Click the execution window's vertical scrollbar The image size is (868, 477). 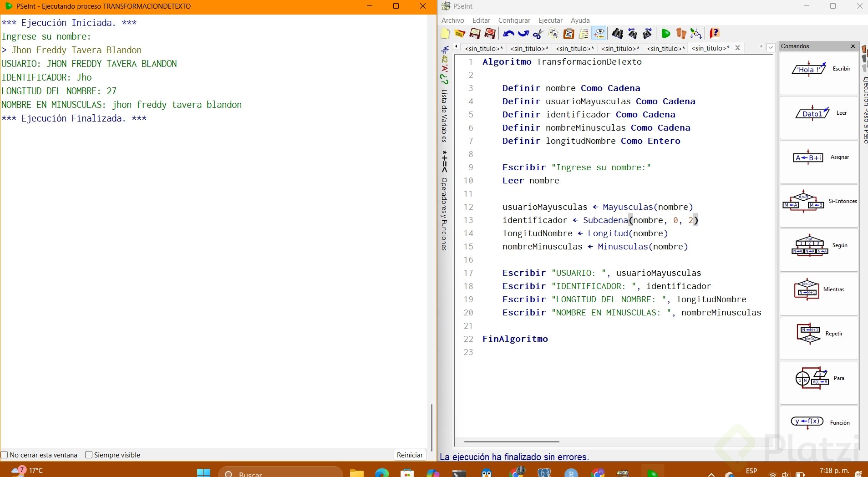tap(431, 427)
